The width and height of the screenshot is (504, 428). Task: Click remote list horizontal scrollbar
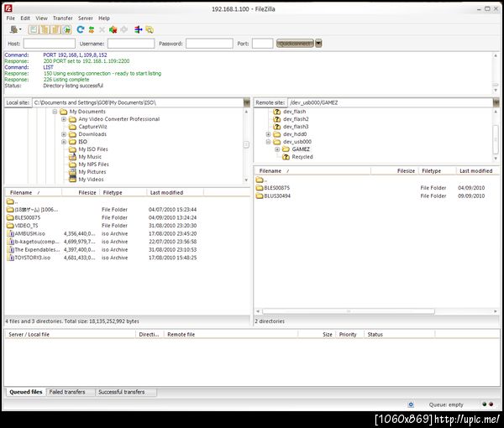tap(349, 311)
